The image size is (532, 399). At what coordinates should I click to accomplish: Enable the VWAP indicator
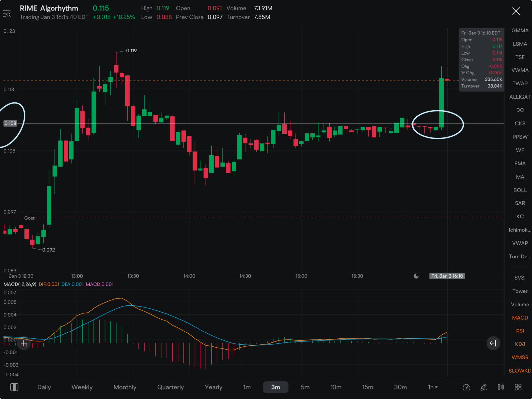[520, 243]
